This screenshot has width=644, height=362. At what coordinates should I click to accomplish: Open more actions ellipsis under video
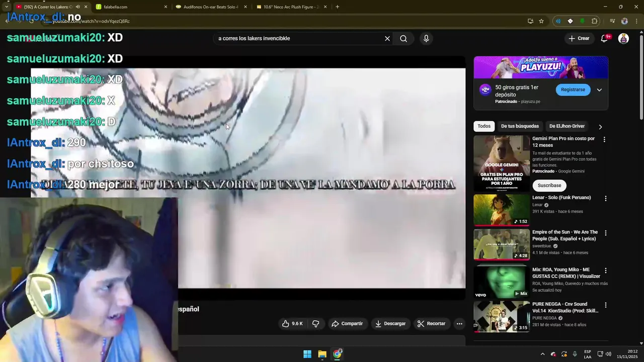pyautogui.click(x=459, y=324)
